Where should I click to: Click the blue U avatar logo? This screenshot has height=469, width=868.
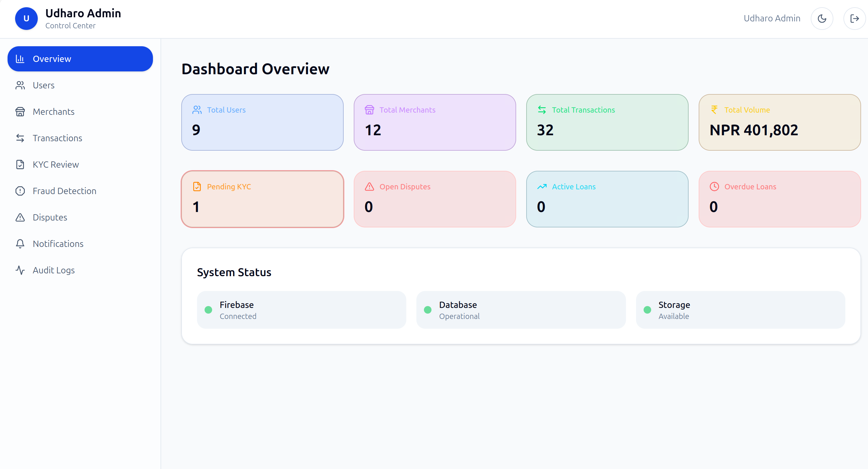pyautogui.click(x=26, y=19)
